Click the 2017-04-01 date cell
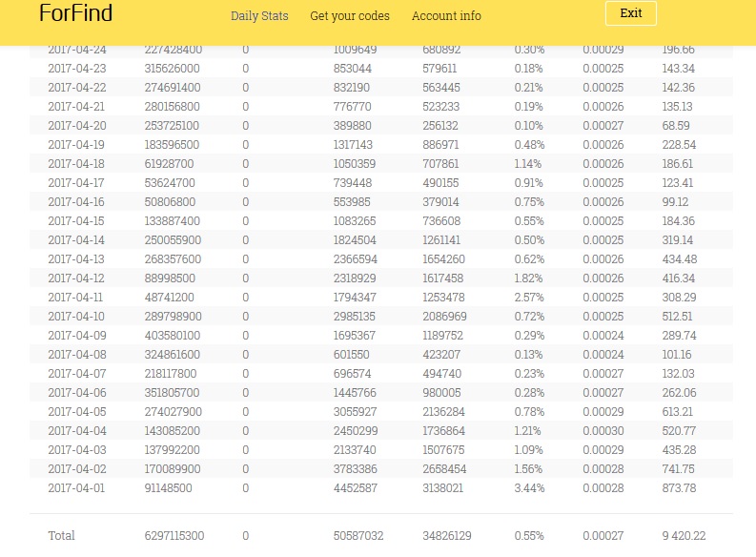 point(77,488)
